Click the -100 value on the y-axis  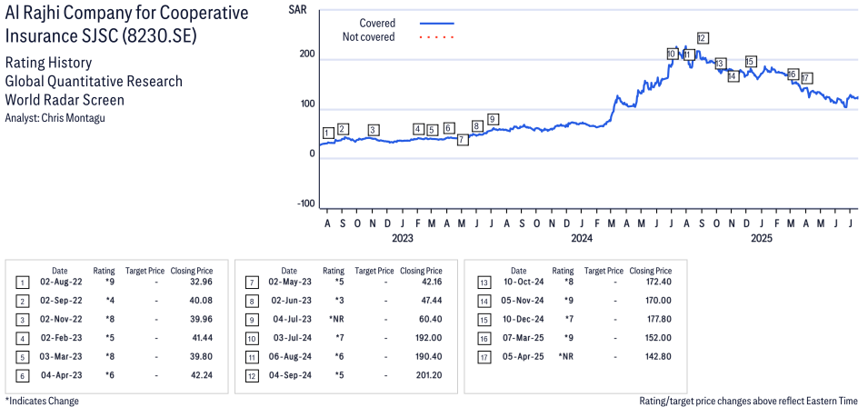click(x=306, y=204)
